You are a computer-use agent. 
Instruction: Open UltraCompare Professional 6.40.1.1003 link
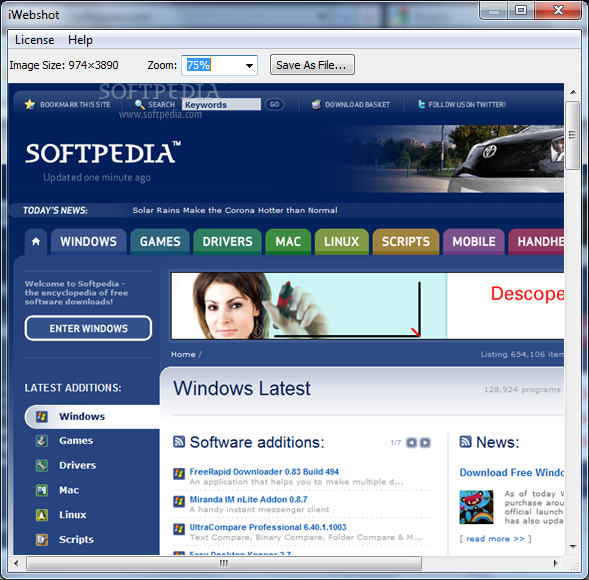[x=268, y=527]
